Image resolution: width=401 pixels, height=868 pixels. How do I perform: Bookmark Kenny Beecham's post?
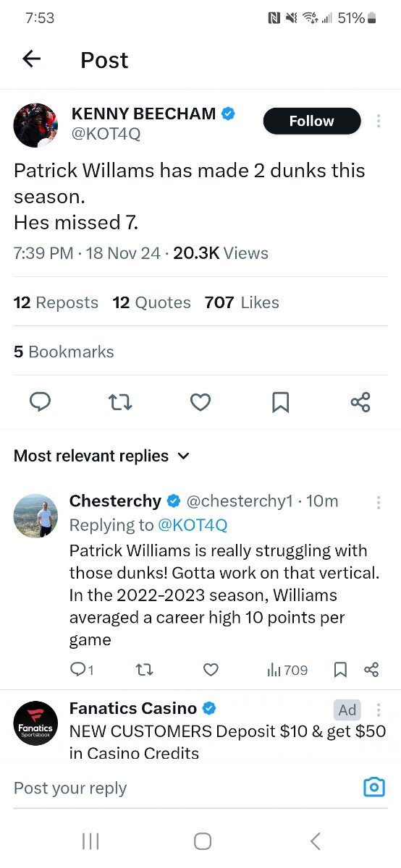[281, 402]
